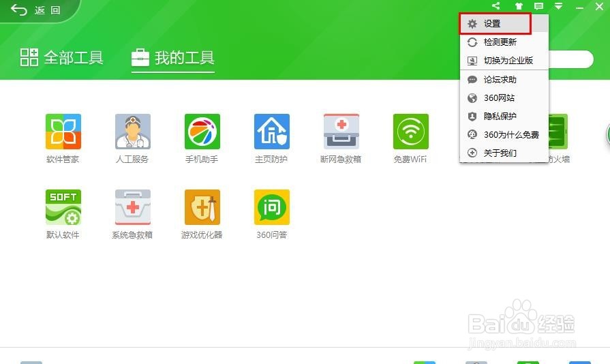Switch to the 我的工具 tab
This screenshot has height=364, width=610.
pos(173,58)
